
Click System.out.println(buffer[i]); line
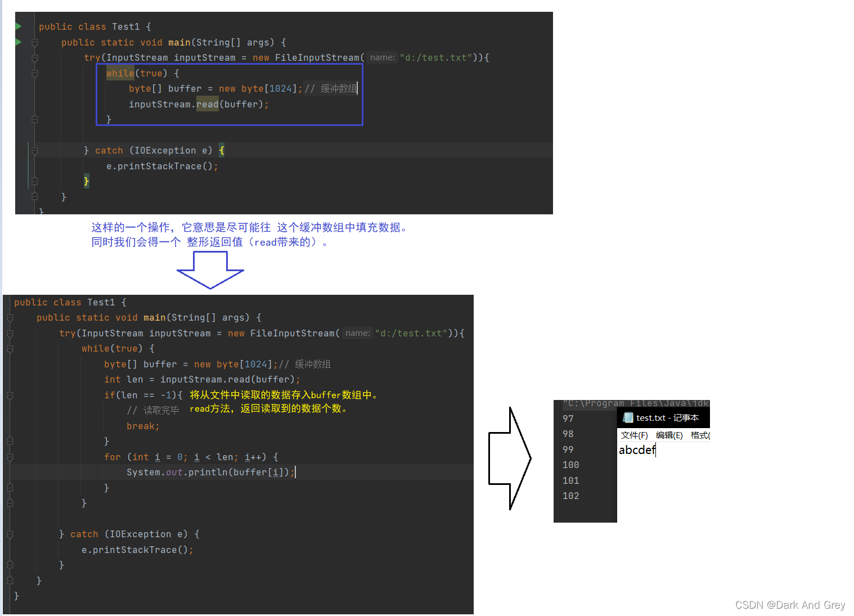[x=210, y=473]
